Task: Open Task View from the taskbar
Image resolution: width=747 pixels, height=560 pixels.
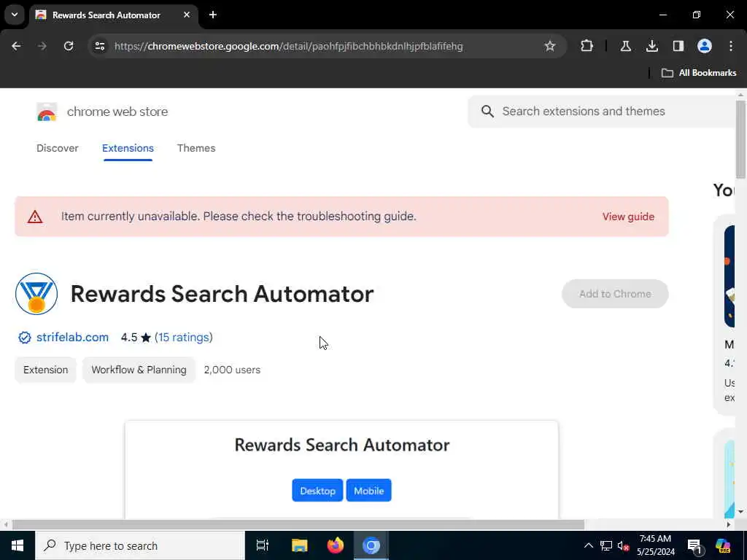Action: click(263, 545)
